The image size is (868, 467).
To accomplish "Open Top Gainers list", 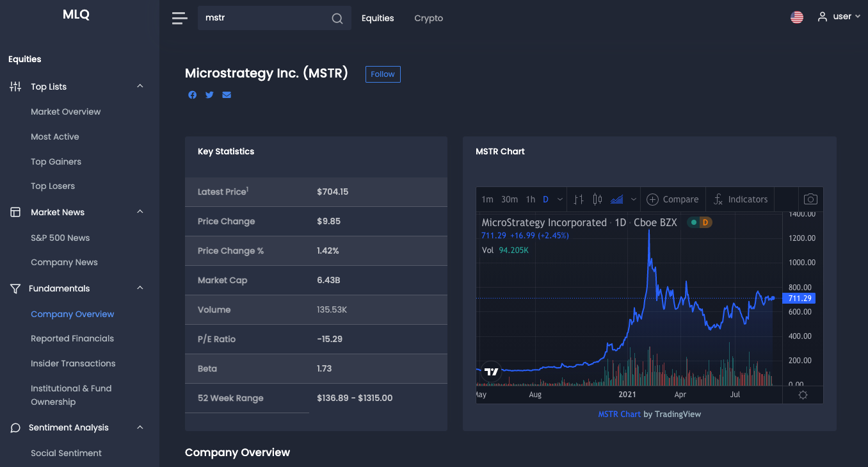I will click(56, 161).
